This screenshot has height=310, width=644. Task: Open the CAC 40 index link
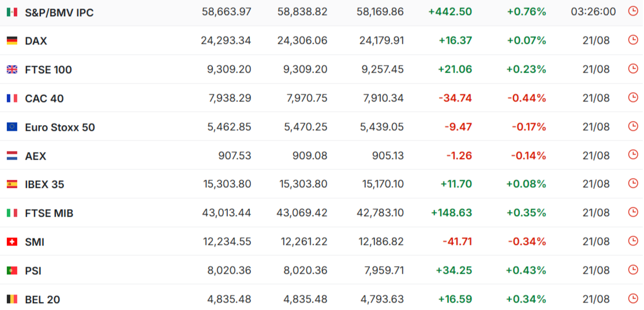click(44, 99)
